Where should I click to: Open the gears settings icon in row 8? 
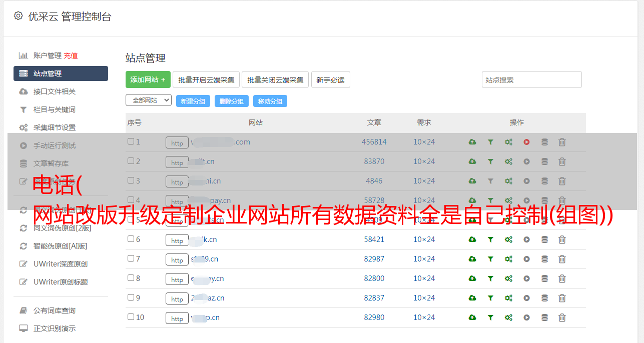508,278
